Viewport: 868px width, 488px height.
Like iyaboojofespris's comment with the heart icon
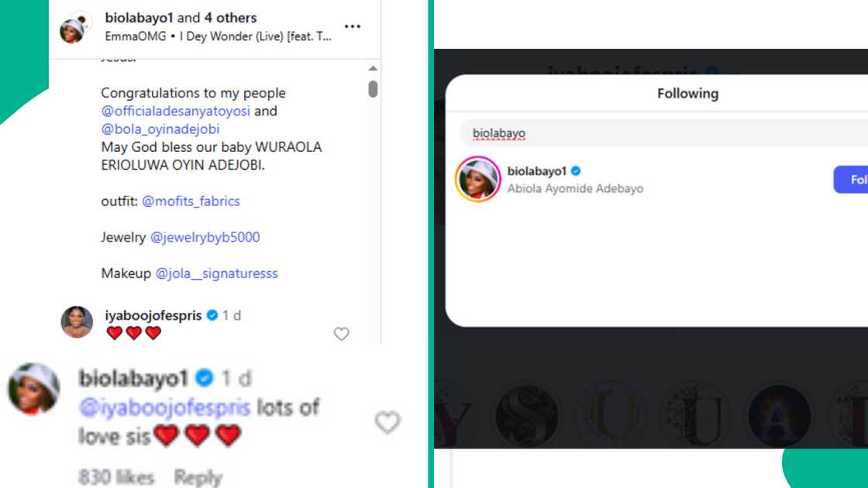pos(341,333)
